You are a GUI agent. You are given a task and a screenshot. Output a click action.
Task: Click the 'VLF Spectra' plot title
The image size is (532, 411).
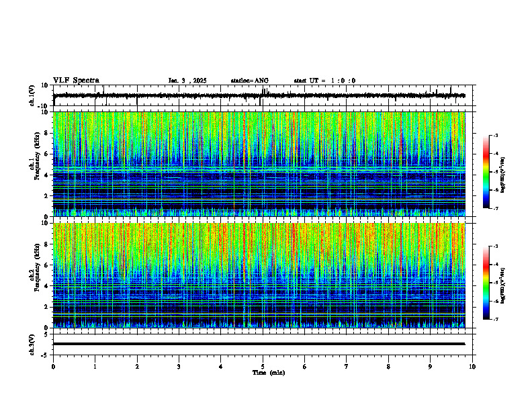coord(76,81)
